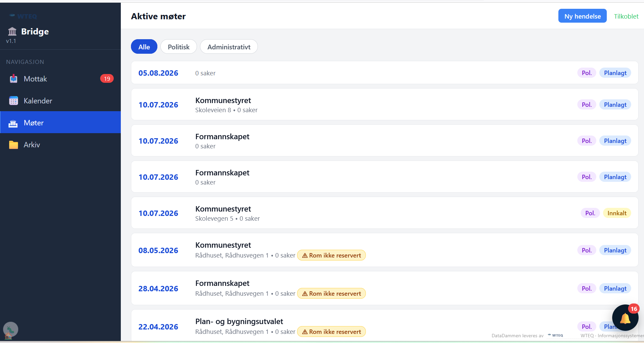644x343 pixels.
Task: Click the Innkalt status badge
Action: pos(617,213)
